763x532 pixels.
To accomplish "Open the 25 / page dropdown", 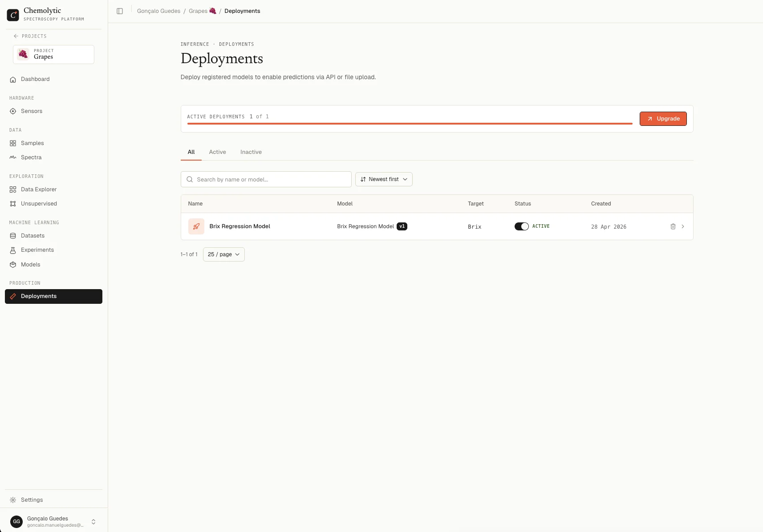I will 224,254.
